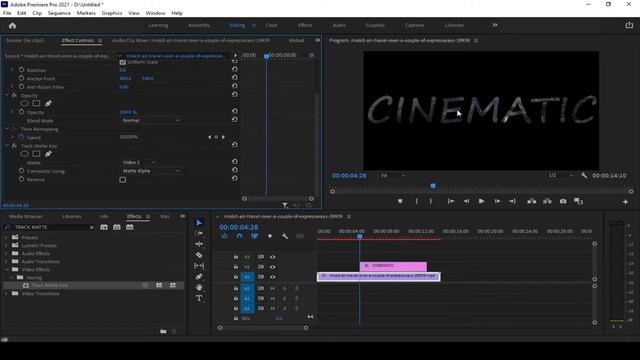Open the Quick Export share icon
This screenshot has height=360, width=640.
629,25
